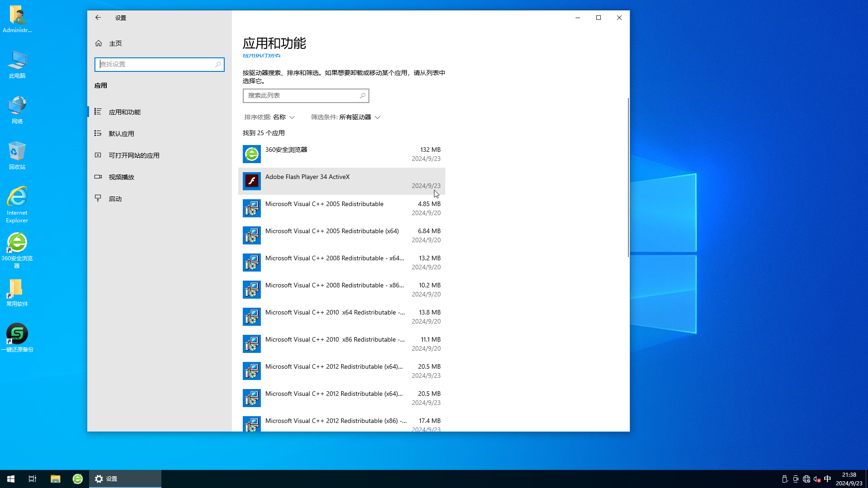This screenshot has width=868, height=488.
Task: Select 网络 desktop icon
Action: tap(17, 111)
